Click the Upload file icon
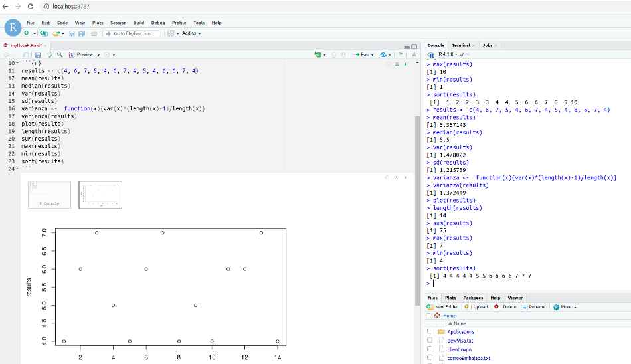The width and height of the screenshot is (631, 364). [x=477, y=307]
